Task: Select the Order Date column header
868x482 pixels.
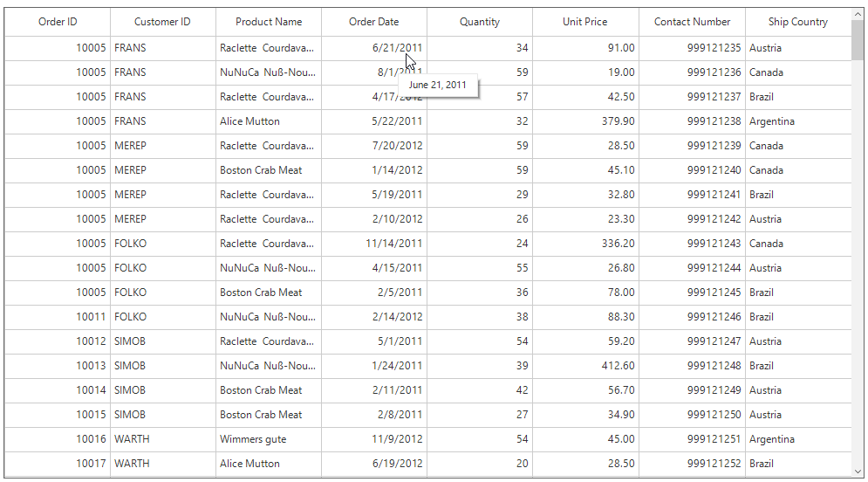Action: tap(373, 22)
